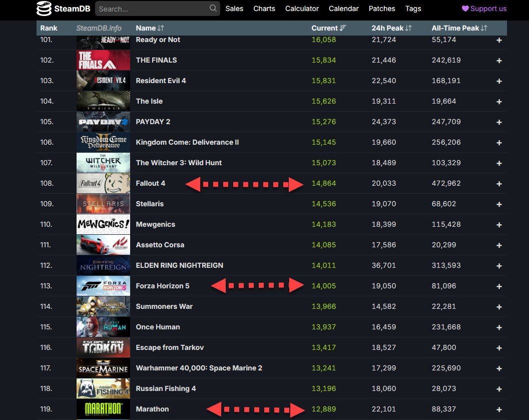Click the Assetto Corsa thumbnail
529x420 pixels.
point(103,245)
